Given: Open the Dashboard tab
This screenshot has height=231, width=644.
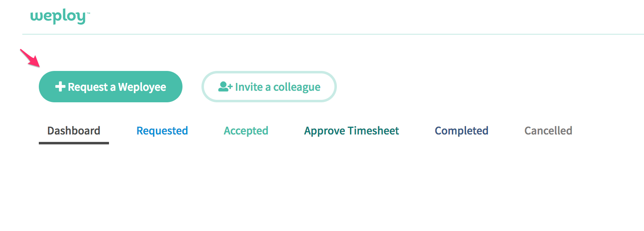Looking at the screenshot, I should point(74,131).
